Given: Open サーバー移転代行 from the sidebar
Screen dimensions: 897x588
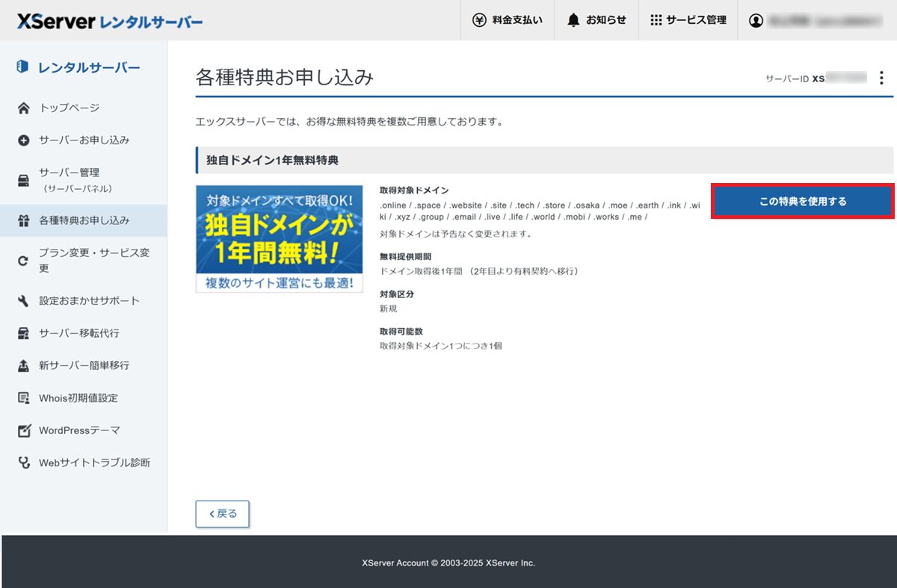Looking at the screenshot, I should pyautogui.click(x=78, y=333).
